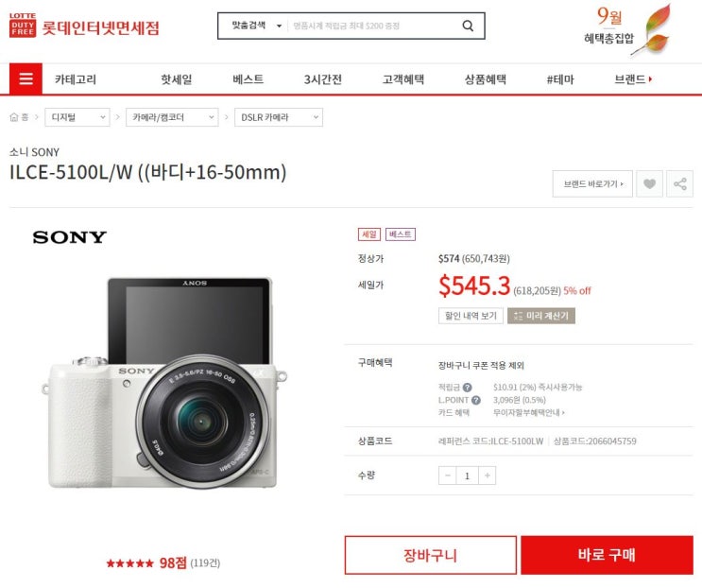Expand the 디지털 breadcrumb dropdown
The image size is (702, 588).
coord(77,117)
